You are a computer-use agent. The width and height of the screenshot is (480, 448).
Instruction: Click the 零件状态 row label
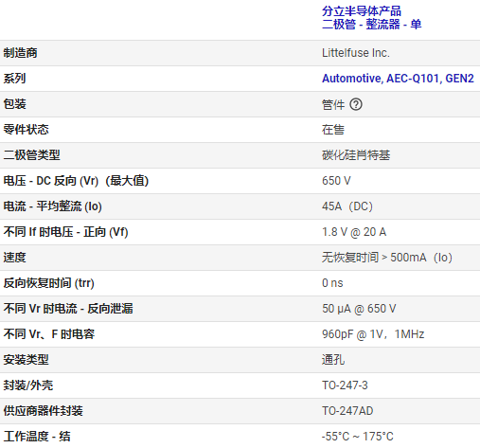click(x=26, y=130)
